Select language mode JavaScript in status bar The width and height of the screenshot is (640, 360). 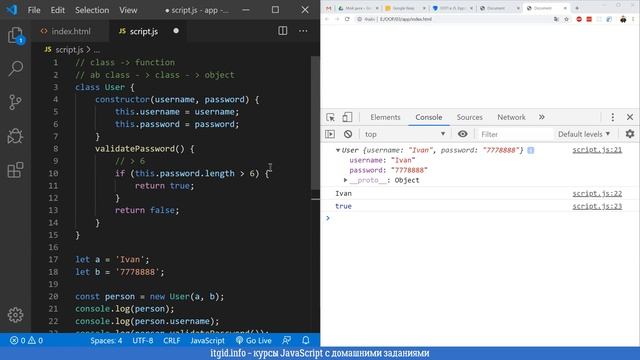pyautogui.click(x=207, y=340)
